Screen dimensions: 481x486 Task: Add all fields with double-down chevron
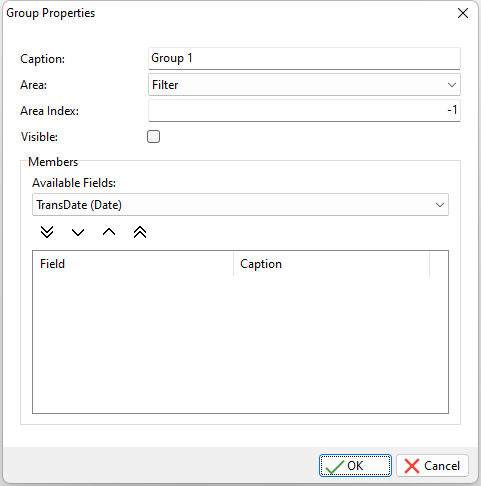click(47, 232)
